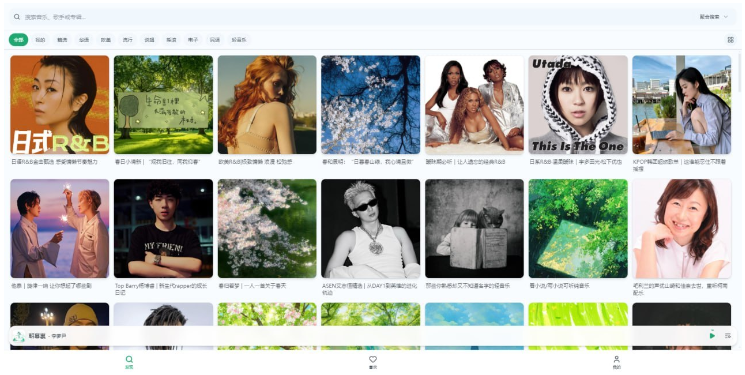
Task: Open the Utada This Is The One cover
Action: [x=578, y=105]
